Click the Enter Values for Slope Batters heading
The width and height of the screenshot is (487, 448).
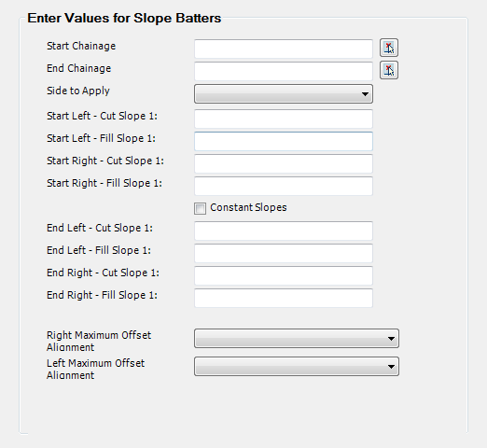124,18
